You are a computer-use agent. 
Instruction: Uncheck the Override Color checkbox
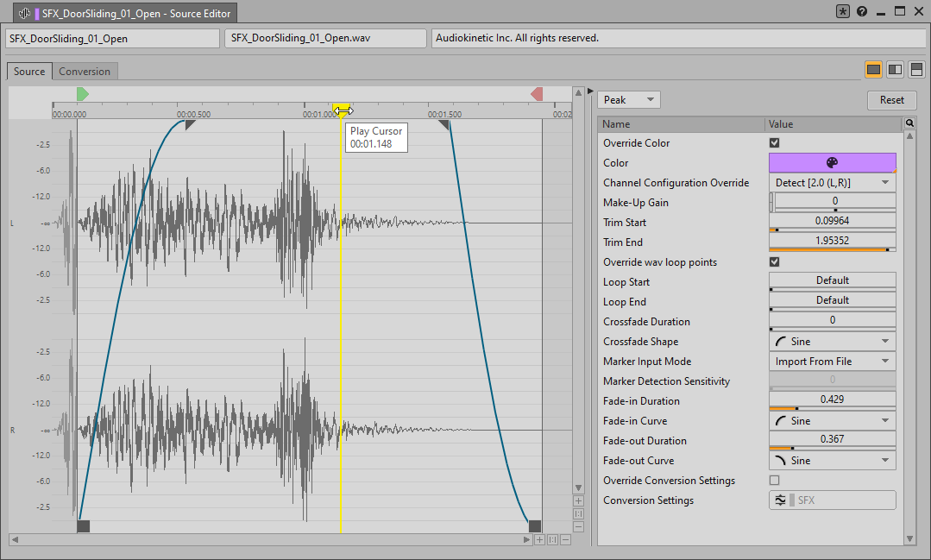click(774, 143)
